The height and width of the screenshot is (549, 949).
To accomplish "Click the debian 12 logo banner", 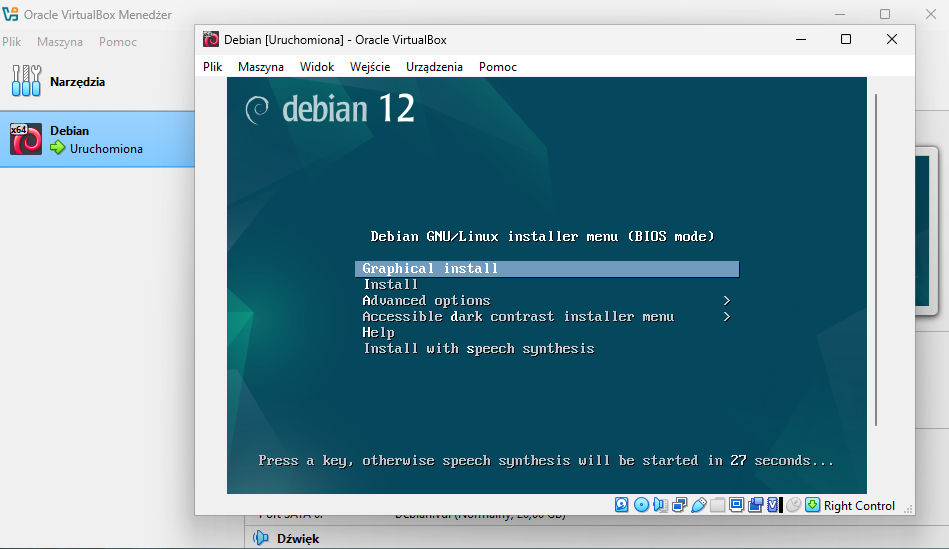I will click(x=330, y=109).
